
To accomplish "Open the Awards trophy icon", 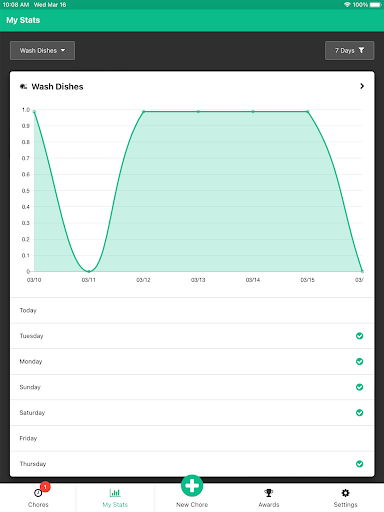I will pyautogui.click(x=269, y=493).
